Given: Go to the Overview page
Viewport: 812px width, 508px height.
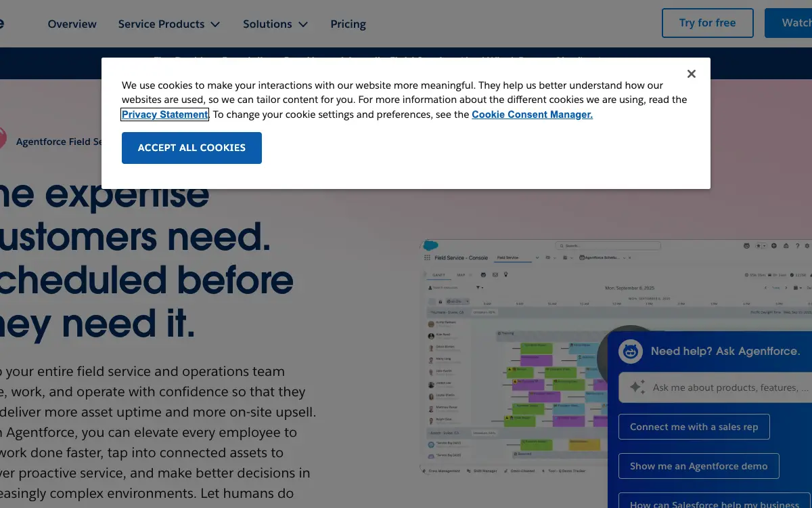Looking at the screenshot, I should click(x=72, y=24).
